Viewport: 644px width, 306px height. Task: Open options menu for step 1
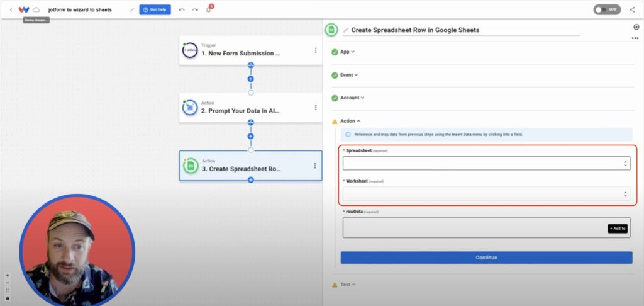coord(316,50)
